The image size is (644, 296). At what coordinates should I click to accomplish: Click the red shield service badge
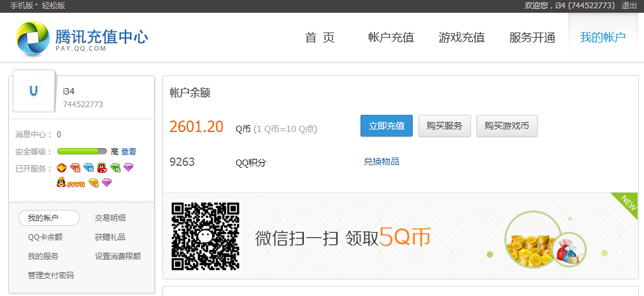[62, 168]
